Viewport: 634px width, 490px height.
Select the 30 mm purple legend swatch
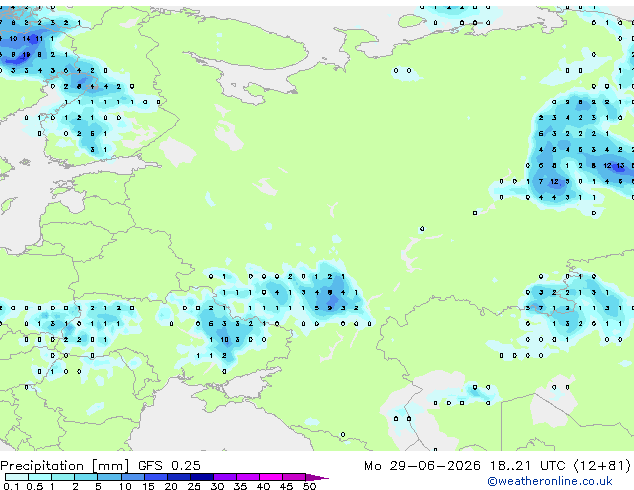coord(225,477)
